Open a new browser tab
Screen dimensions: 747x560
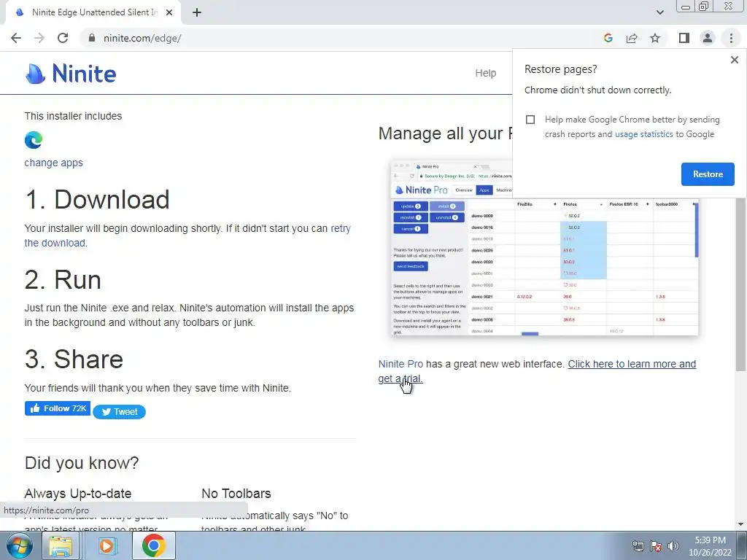click(197, 12)
